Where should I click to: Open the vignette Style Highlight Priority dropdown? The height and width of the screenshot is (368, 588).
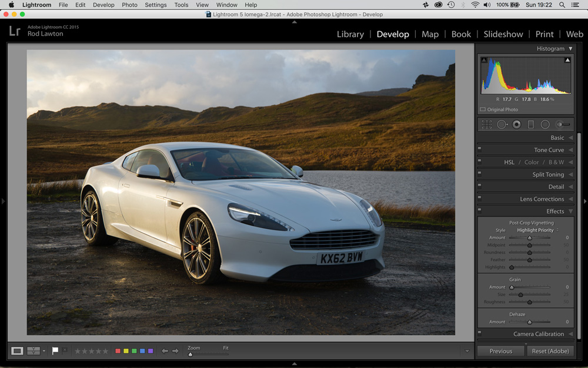537,230
